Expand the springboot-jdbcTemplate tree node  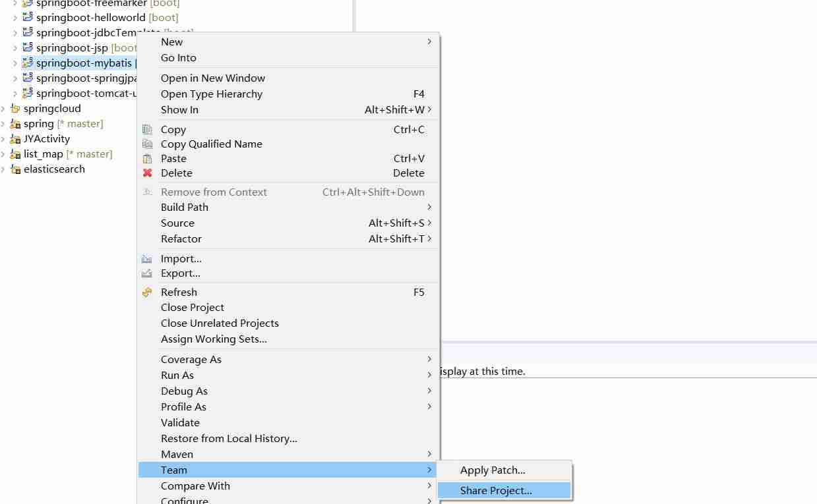(15, 32)
